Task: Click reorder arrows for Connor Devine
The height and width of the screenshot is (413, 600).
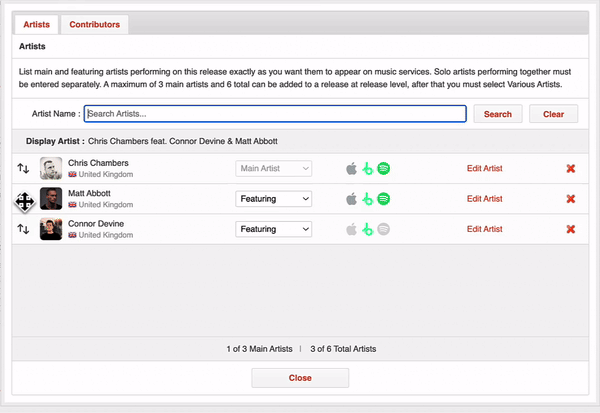Action: 23,229
